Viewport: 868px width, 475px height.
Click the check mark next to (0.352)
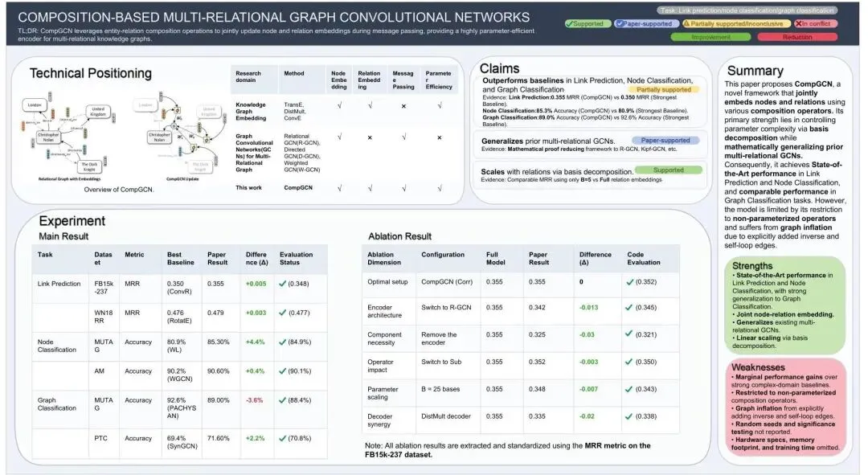[628, 282]
